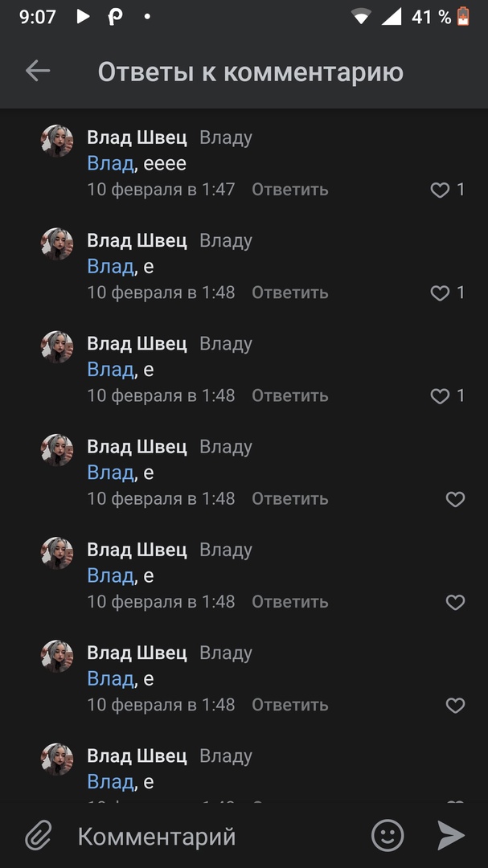The image size is (488, 868).
Task: Tap blue 'Влад' mention in 'eeee' comment
Action: tap(110, 164)
